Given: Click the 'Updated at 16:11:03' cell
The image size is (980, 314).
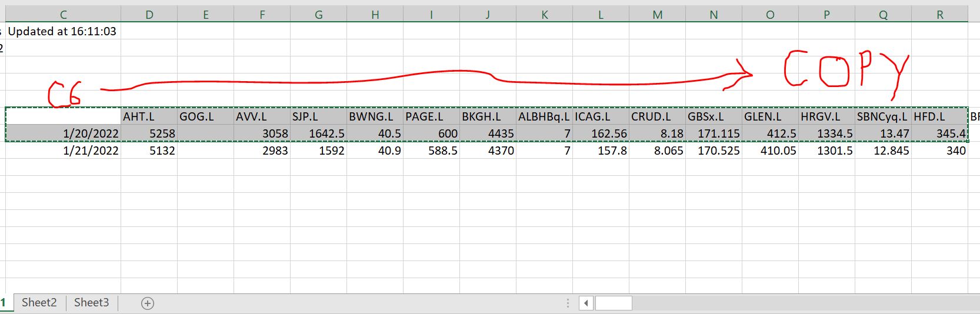Looking at the screenshot, I should point(63,31).
